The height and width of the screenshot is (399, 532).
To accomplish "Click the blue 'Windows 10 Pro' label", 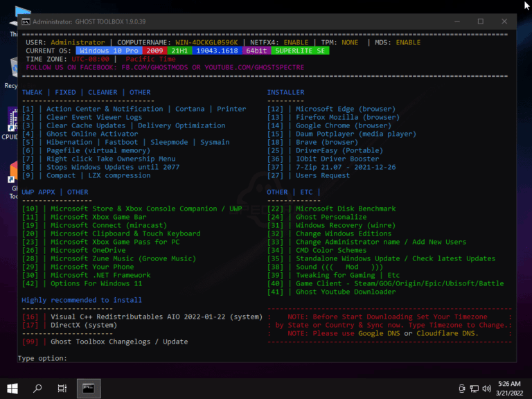I will click(x=109, y=51).
